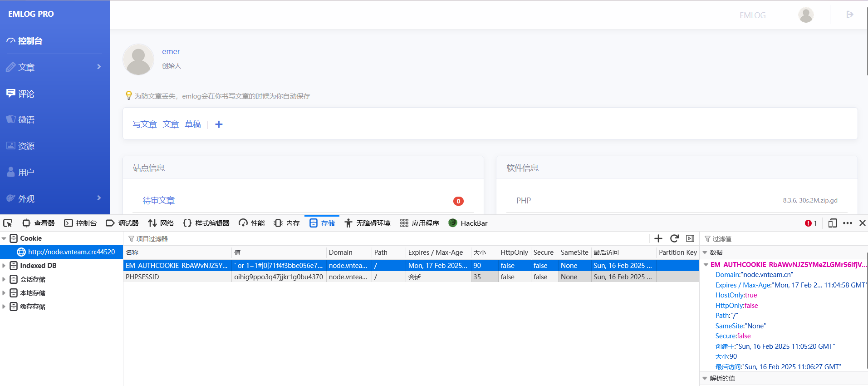Viewport: 868px width, 386px height.
Task: Click the add cookie plus icon
Action: [658, 238]
